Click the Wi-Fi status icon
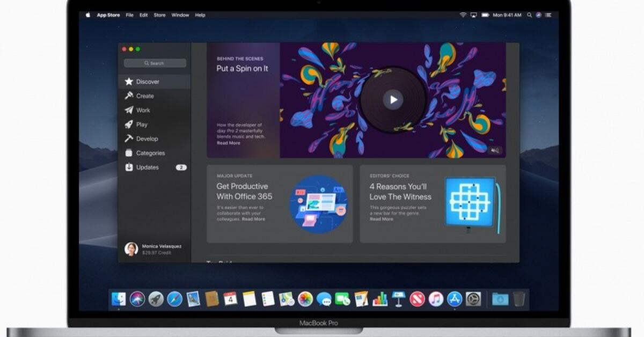This screenshot has height=337, width=644. [x=463, y=15]
